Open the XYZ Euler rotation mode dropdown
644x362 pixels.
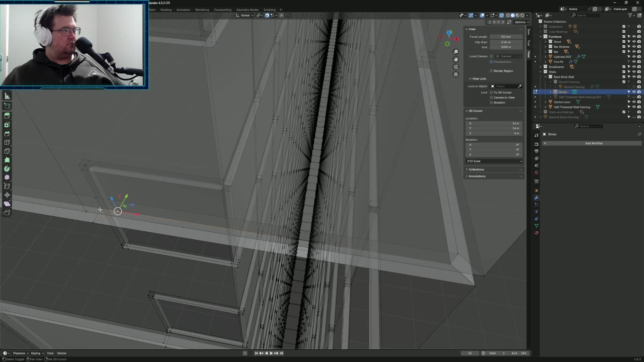tap(494, 161)
